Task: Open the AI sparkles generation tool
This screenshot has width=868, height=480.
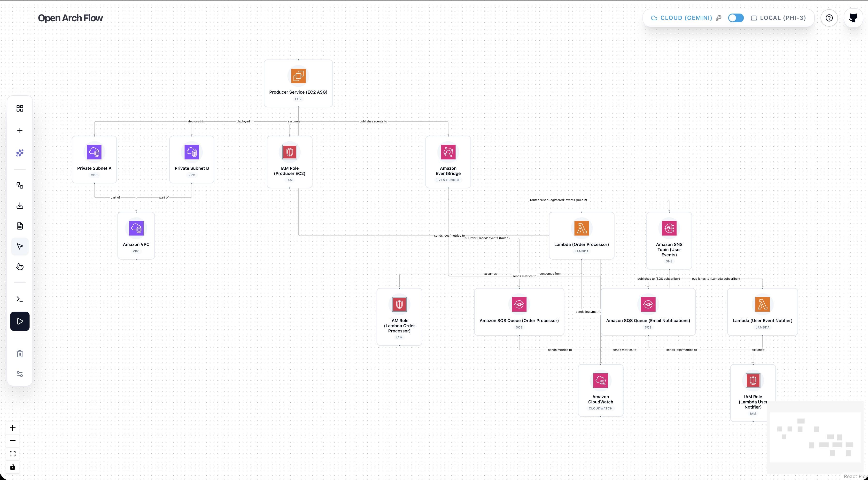Action: tap(20, 153)
